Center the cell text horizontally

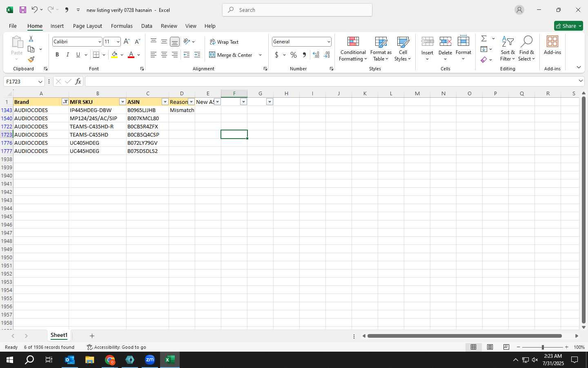[164, 55]
